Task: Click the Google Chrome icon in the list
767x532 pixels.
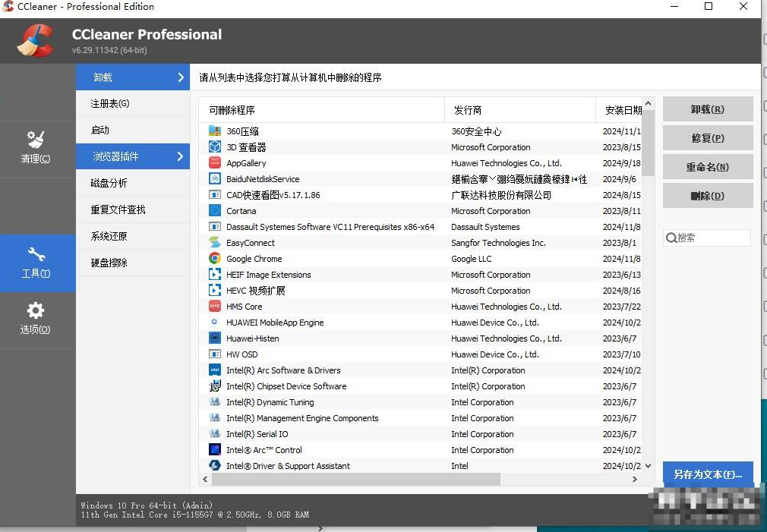Action: [x=214, y=259]
